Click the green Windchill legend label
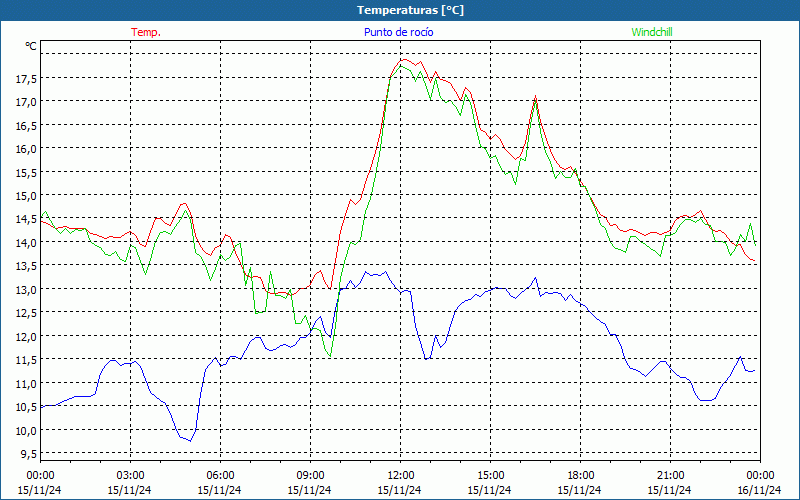This screenshot has width=800, height=500. coord(652,32)
